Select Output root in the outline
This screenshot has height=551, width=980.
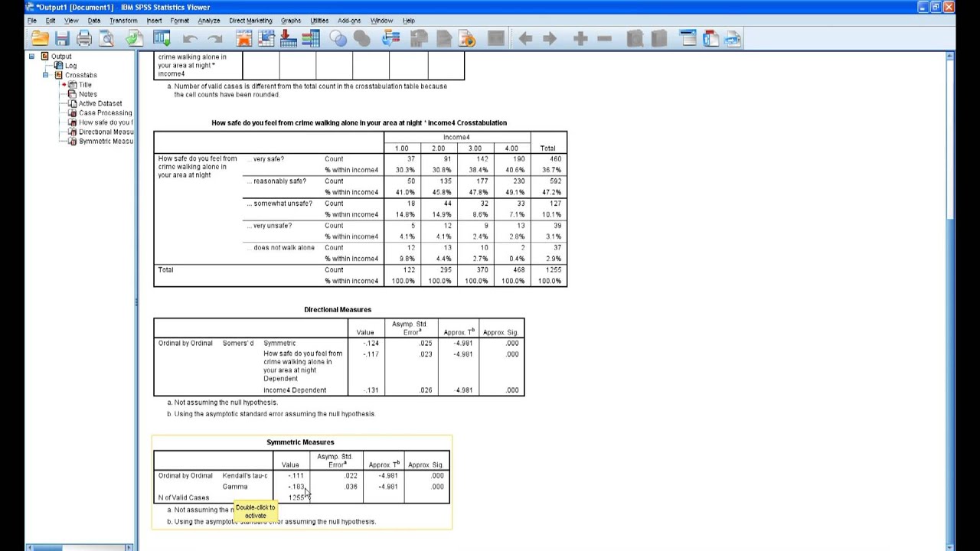(61, 56)
